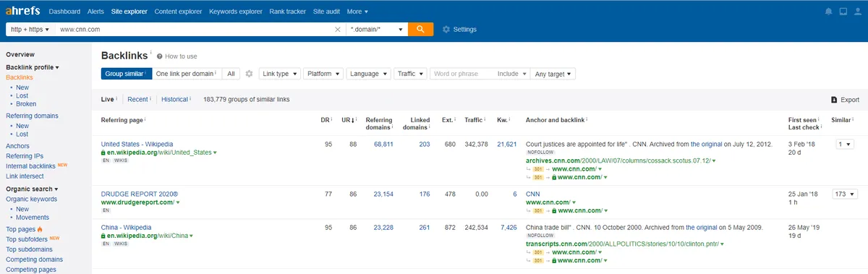Open the Traffic filter dropdown
Screen dimensions: 868x274
[410, 74]
